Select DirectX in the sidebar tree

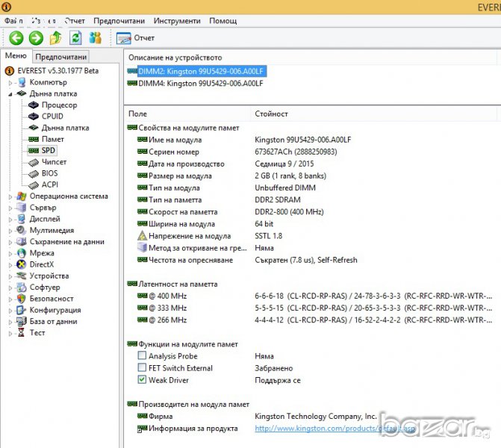coord(41,264)
